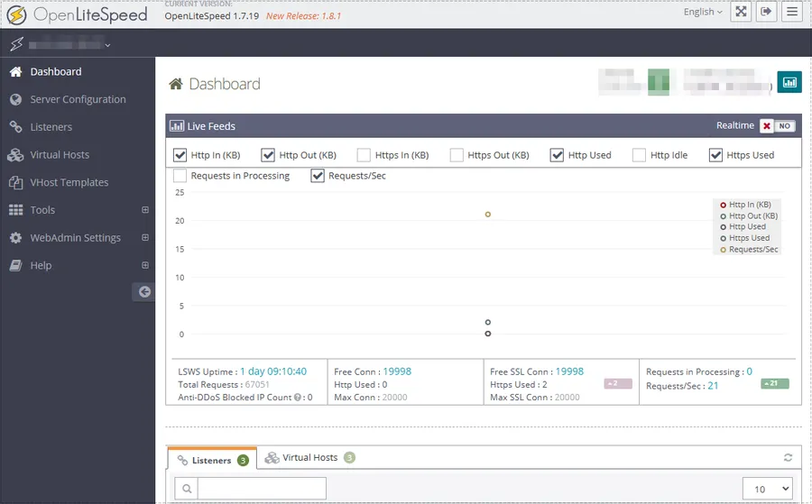812x504 pixels.
Task: Open the server name dropdown in dark bar
Action: tap(69, 44)
